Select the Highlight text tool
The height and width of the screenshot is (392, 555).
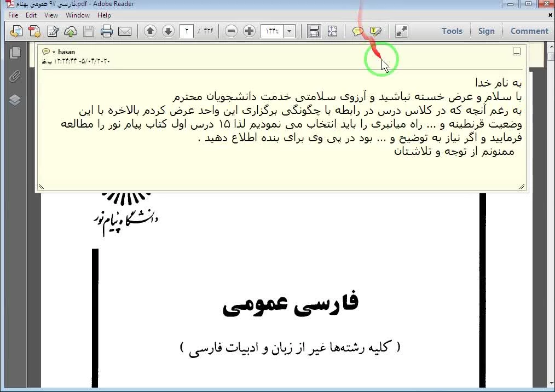375,31
